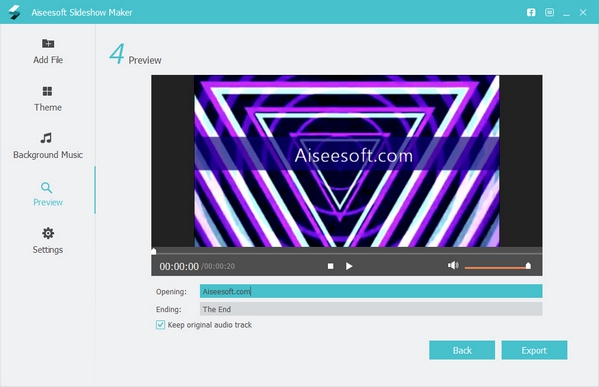Open the Add File step
The width and height of the screenshot is (599, 387).
point(48,51)
